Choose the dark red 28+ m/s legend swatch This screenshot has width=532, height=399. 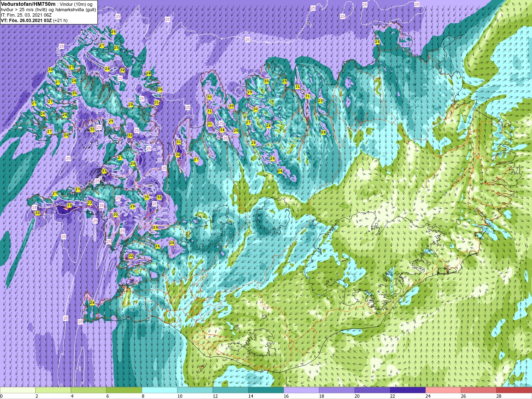(x=514, y=390)
